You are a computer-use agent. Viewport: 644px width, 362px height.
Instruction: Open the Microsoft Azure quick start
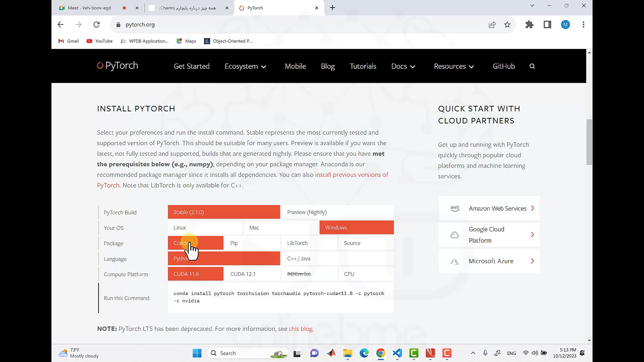click(x=489, y=261)
